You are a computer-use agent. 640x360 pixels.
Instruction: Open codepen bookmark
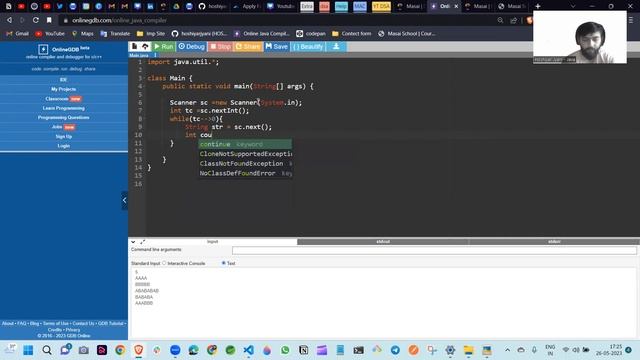(x=311, y=33)
